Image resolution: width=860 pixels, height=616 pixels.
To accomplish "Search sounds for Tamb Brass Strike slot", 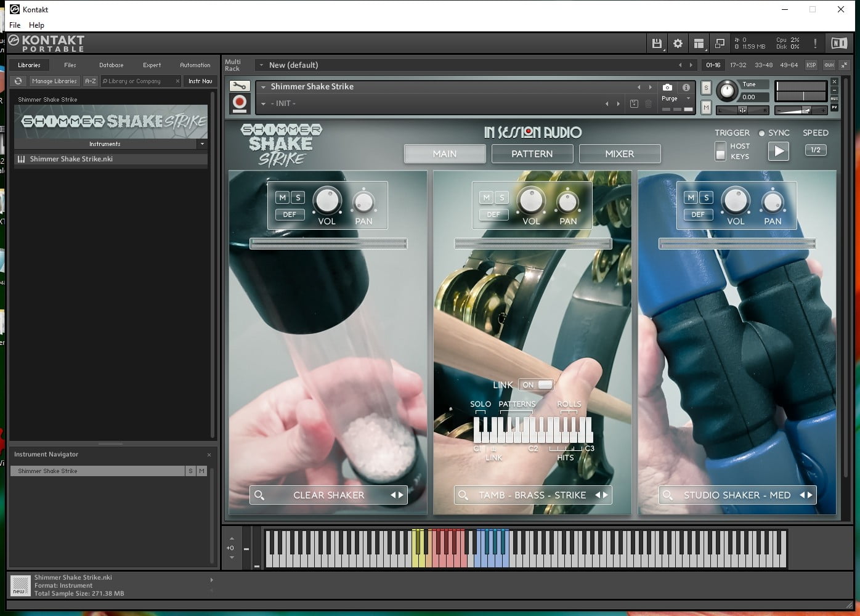I will point(464,495).
